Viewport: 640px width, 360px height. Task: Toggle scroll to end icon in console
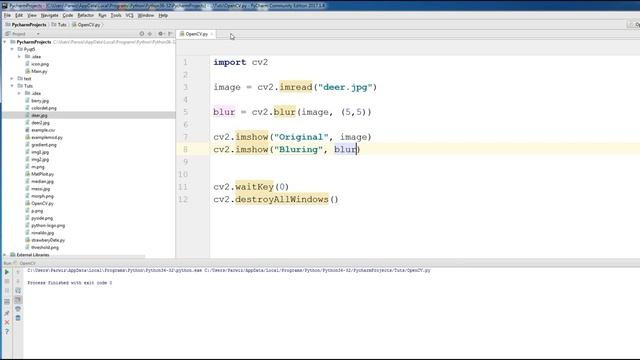tap(18, 300)
